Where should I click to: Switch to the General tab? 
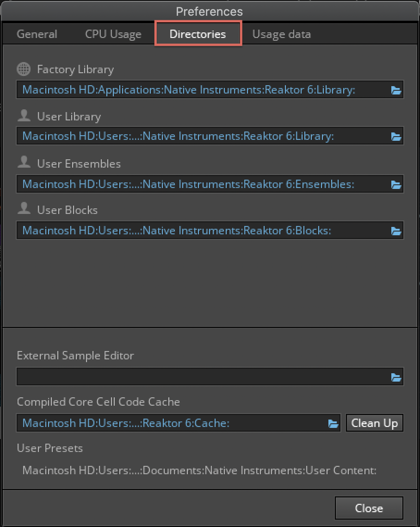pyautogui.click(x=37, y=34)
